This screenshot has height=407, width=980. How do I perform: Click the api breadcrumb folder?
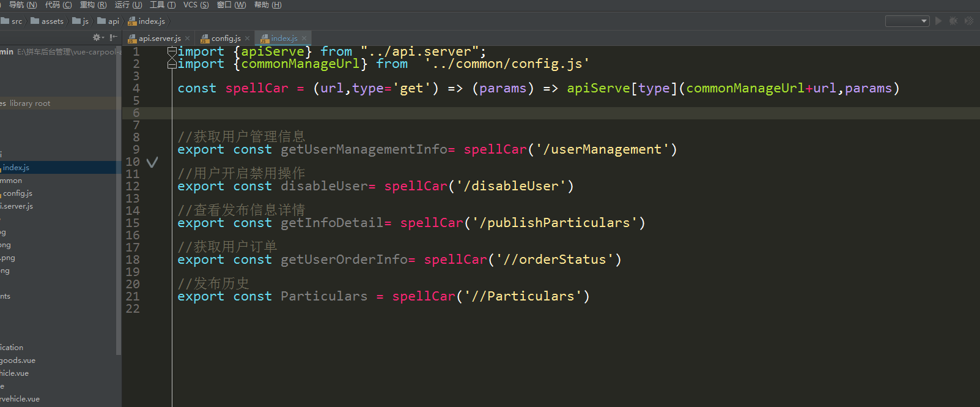[x=108, y=21]
